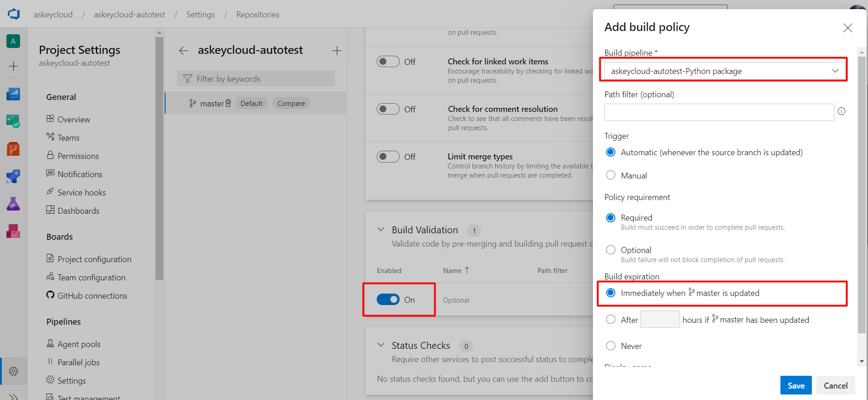The image size is (868, 400).
Task: Open Azure Boards hub icon
Action: (x=13, y=94)
